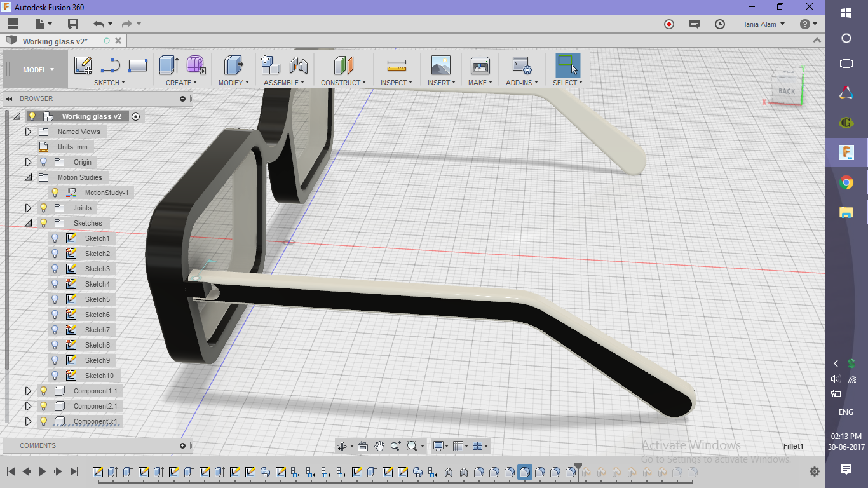This screenshot has height=488, width=868.
Task: Jump to timeline beginning
Action: pos(11,471)
